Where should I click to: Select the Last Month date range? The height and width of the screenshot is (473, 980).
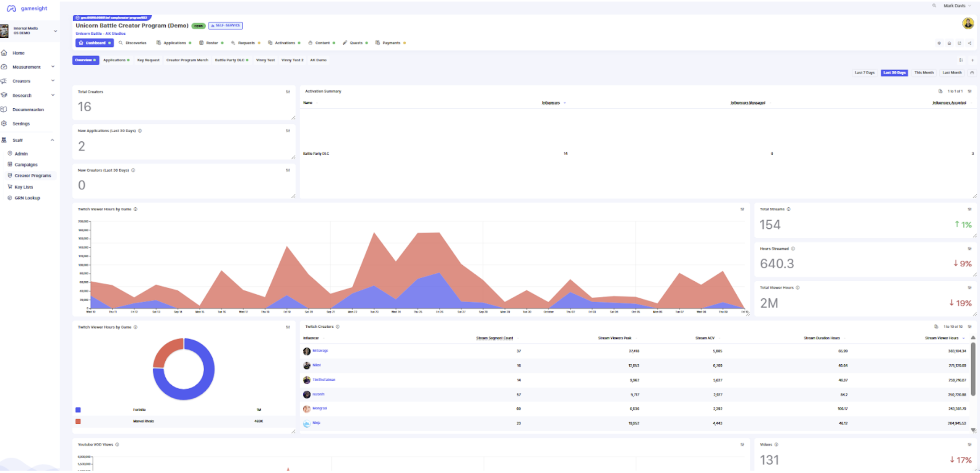pyautogui.click(x=952, y=73)
